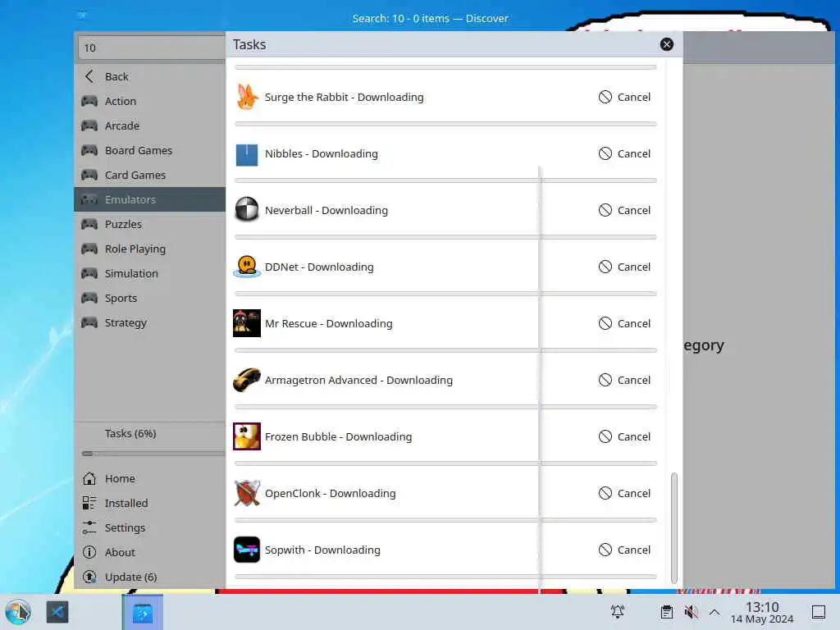Click the DDNet app icon
This screenshot has height=630, width=840.
247,267
